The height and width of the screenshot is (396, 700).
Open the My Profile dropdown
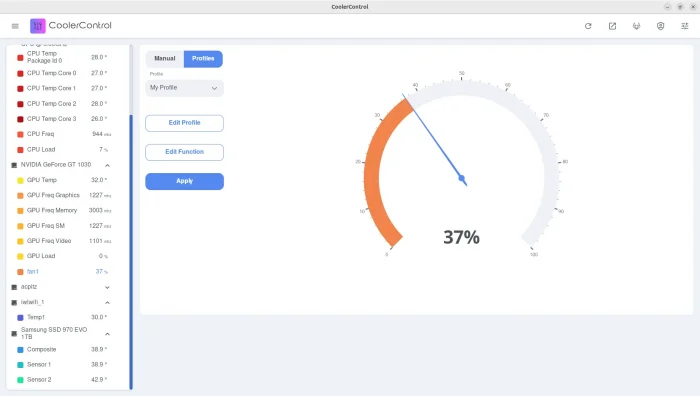tap(184, 88)
